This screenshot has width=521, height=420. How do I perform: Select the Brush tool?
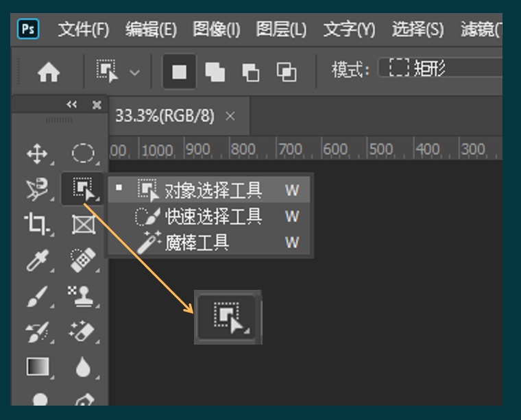35,297
